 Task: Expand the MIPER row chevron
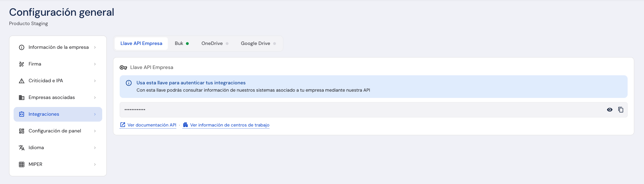(95, 164)
